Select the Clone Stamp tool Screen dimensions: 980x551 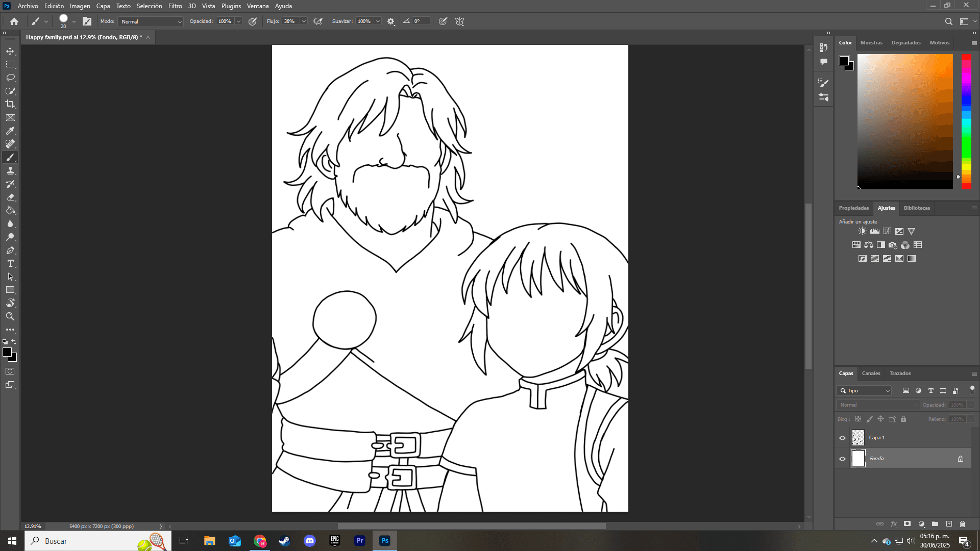click(x=10, y=171)
